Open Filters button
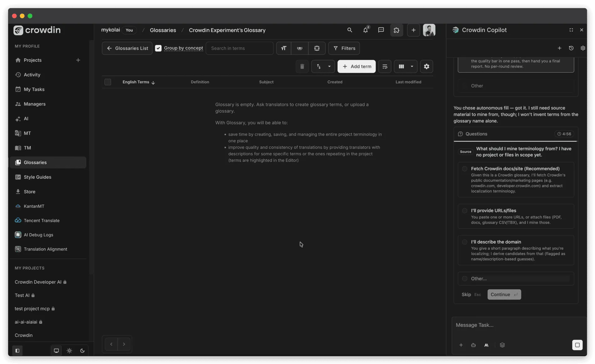This screenshot has width=595, height=364. [x=344, y=48]
